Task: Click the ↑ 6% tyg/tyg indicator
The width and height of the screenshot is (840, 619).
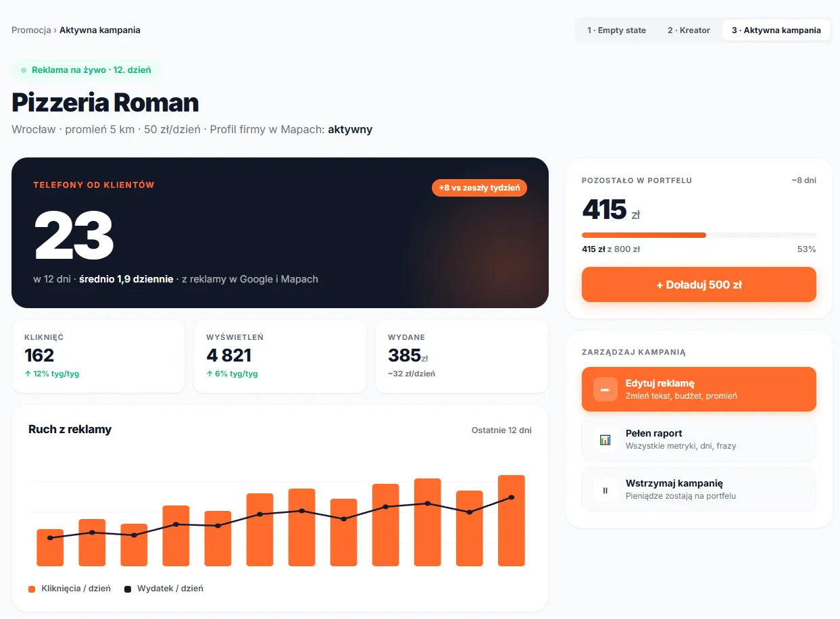Action: click(x=232, y=374)
